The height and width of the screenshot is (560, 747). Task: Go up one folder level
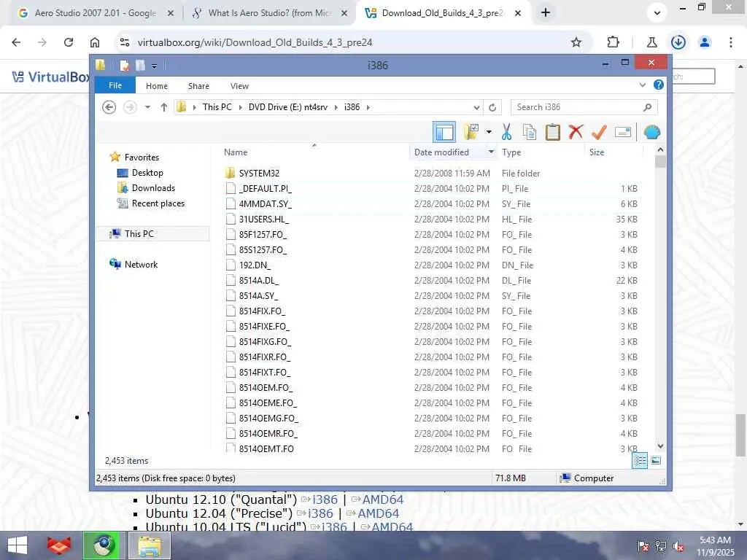click(164, 107)
